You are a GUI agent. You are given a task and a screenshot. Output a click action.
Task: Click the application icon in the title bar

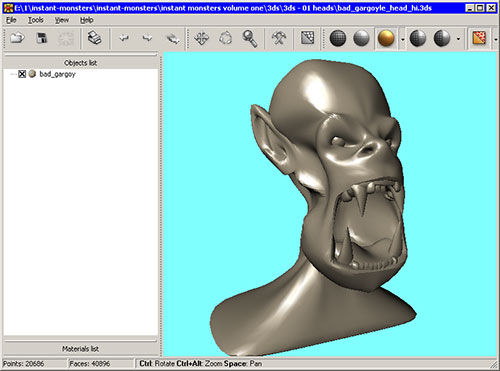8,8
